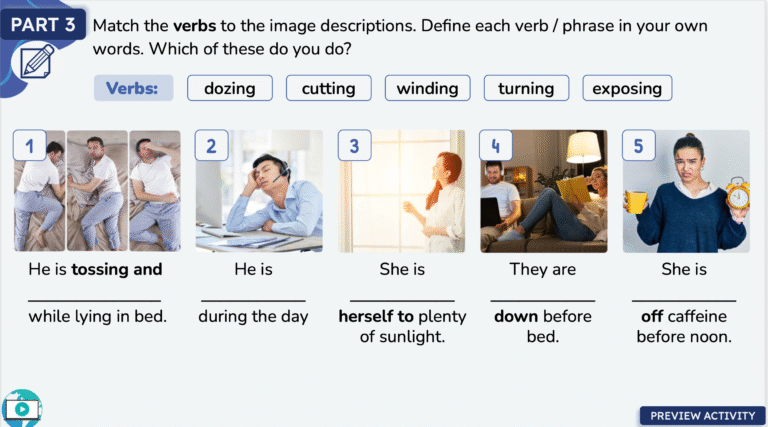
Task: Click image 3 of woman at sunny window
Action: tap(401, 191)
